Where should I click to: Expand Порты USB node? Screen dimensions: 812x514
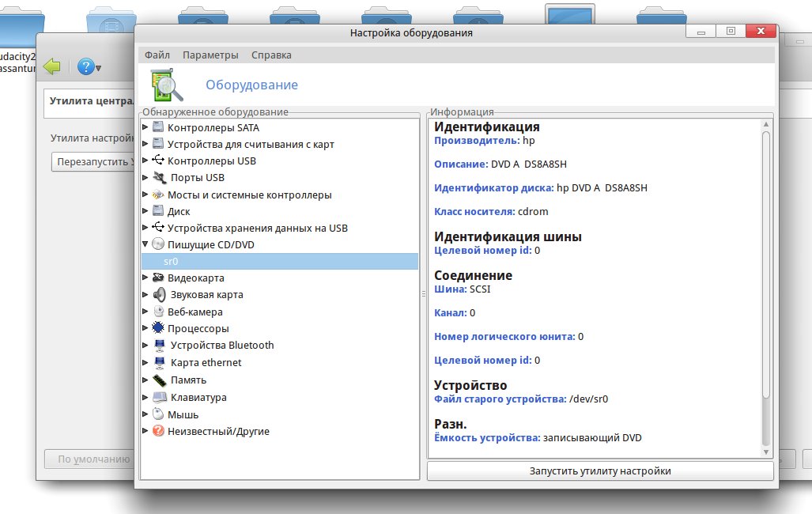pos(145,177)
